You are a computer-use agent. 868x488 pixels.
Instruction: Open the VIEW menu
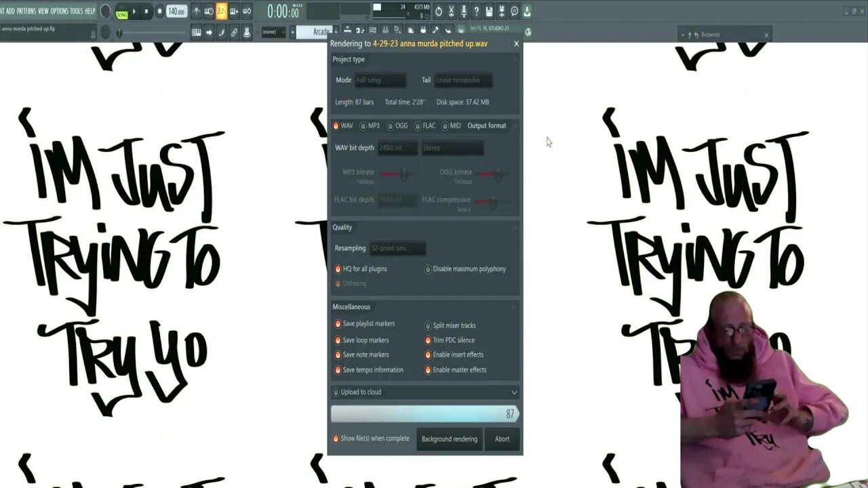[43, 11]
